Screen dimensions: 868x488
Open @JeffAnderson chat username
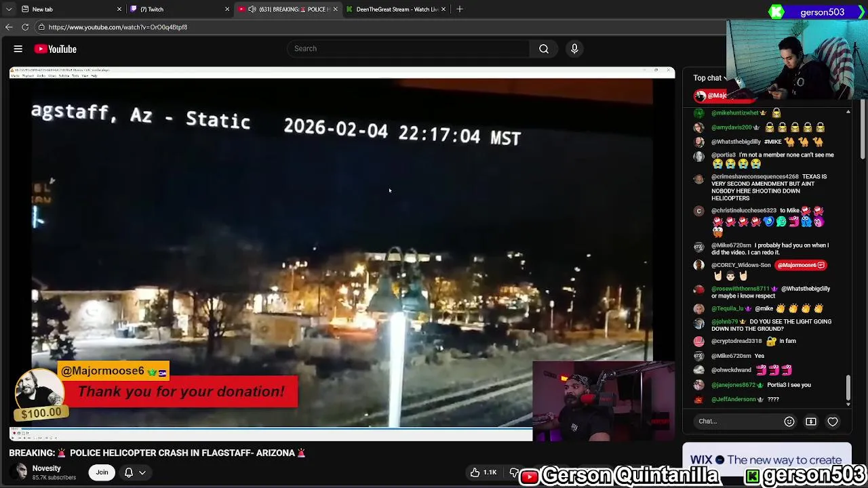[734, 399]
